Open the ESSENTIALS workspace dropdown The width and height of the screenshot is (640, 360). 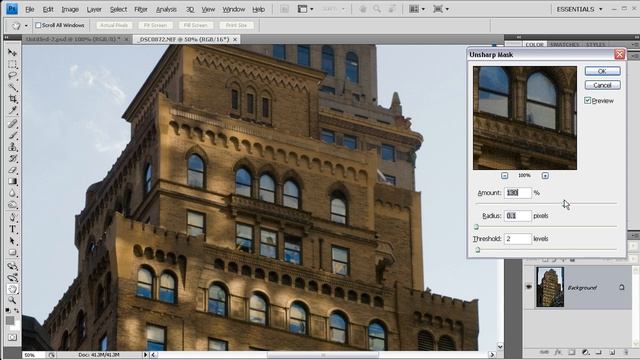[x=579, y=9]
